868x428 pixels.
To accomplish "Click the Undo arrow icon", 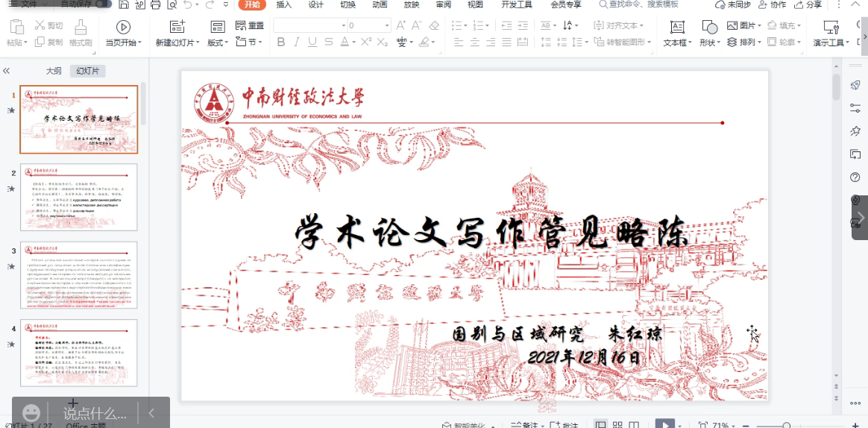I will point(186,5).
